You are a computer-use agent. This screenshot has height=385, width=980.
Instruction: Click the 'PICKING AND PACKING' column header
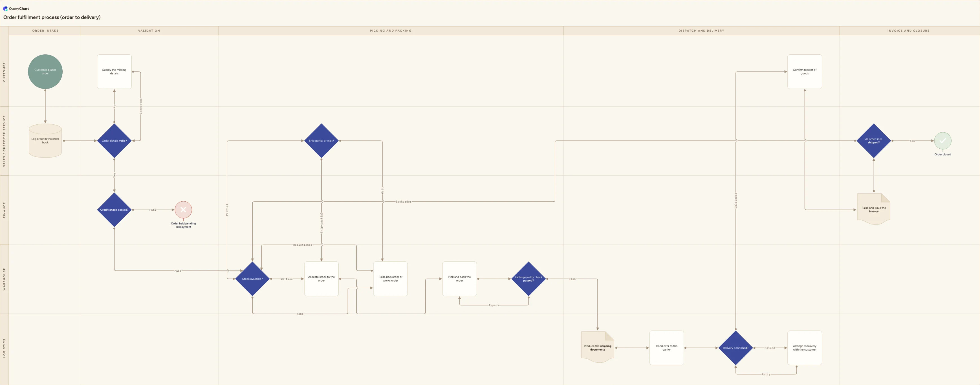(x=391, y=30)
